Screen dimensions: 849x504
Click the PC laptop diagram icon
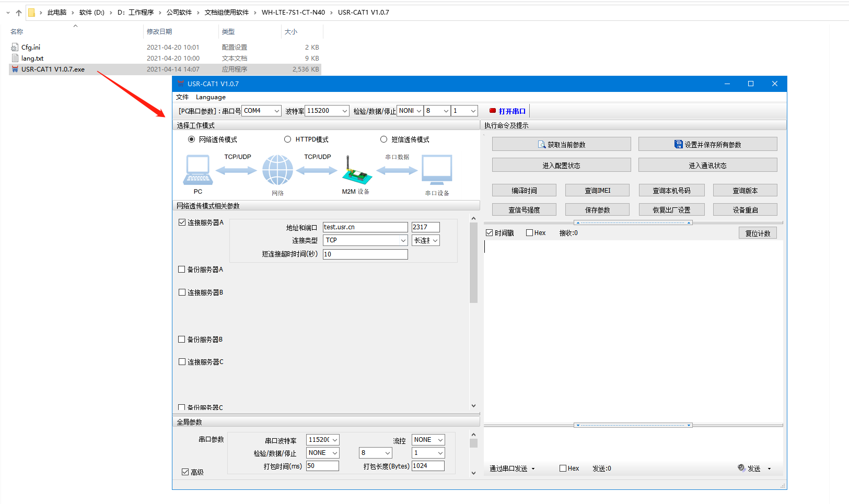pos(198,170)
